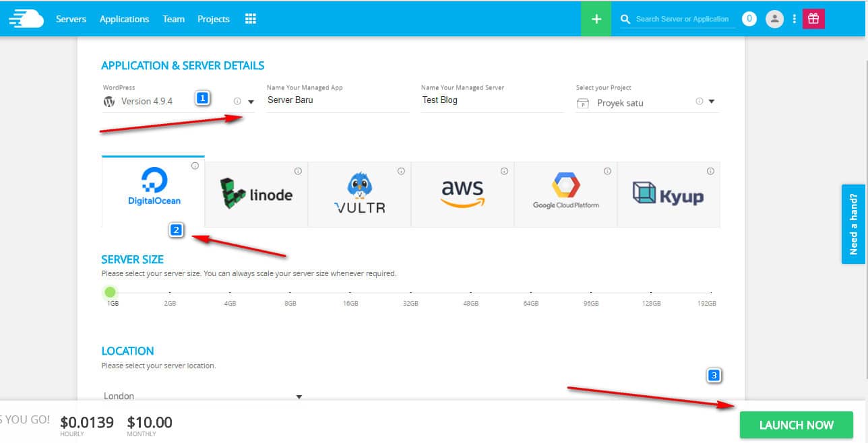This screenshot has height=443, width=868.
Task: Click the LAUNCH NOW button
Action: point(797,425)
